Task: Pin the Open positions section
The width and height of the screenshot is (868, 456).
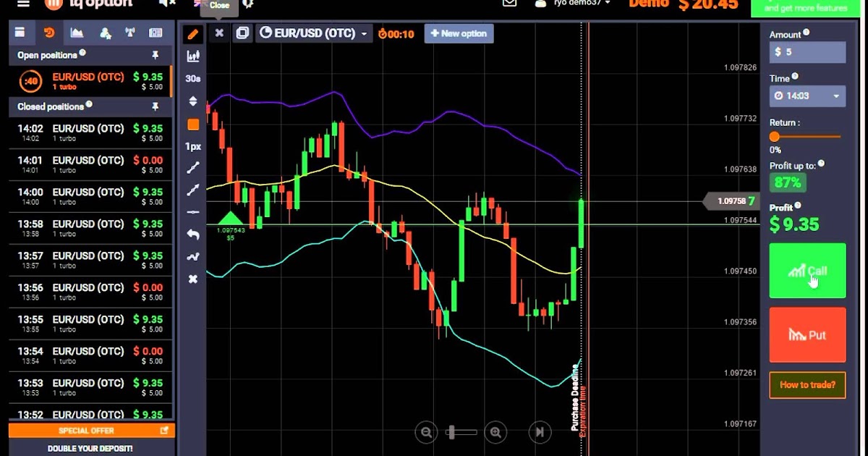Action: 155,55
